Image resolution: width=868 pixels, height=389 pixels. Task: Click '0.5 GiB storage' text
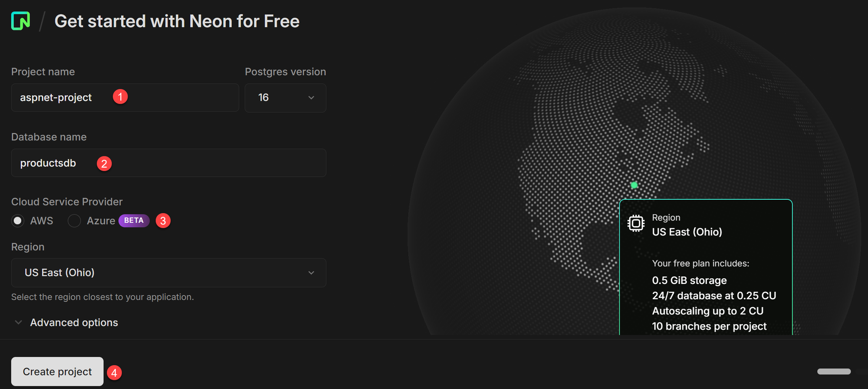[x=689, y=280]
